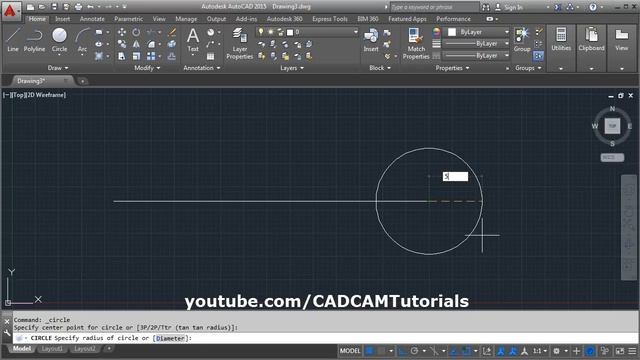This screenshot has width=640, height=360.
Task: Click the 2D Wireframe visual style label
Action: point(46,95)
